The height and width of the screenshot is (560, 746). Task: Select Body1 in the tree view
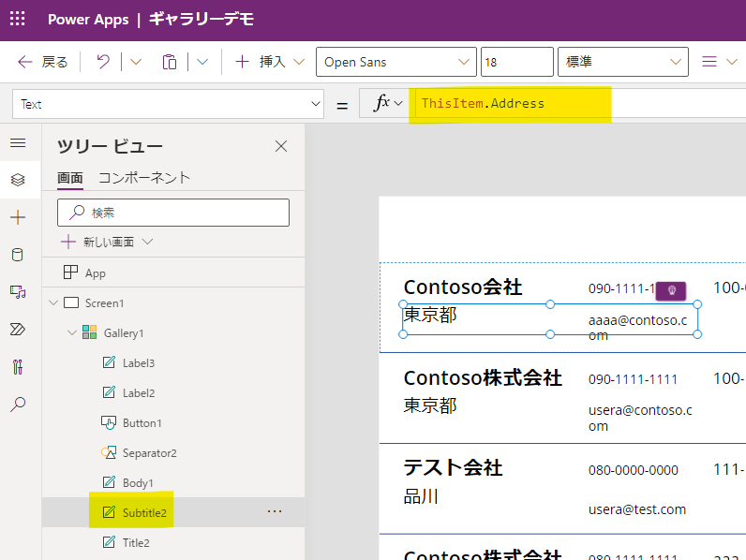tap(138, 483)
